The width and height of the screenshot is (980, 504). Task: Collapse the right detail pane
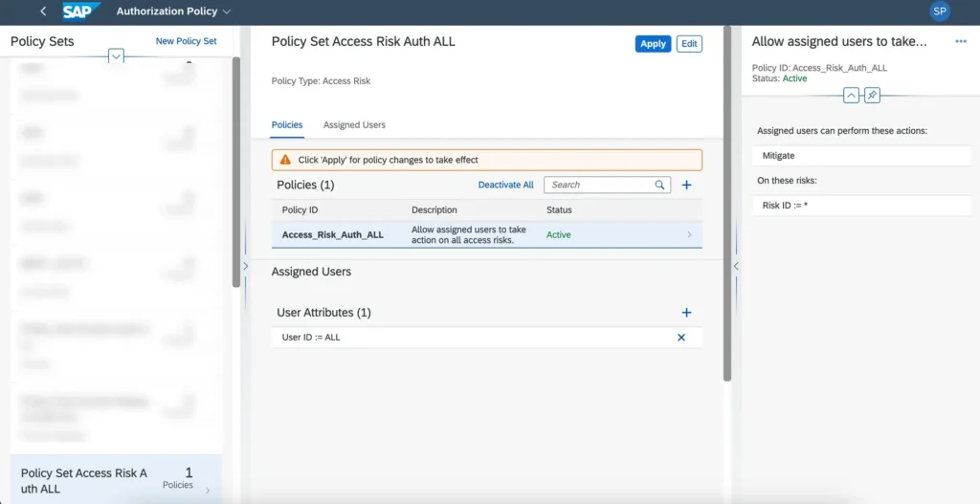[735, 266]
